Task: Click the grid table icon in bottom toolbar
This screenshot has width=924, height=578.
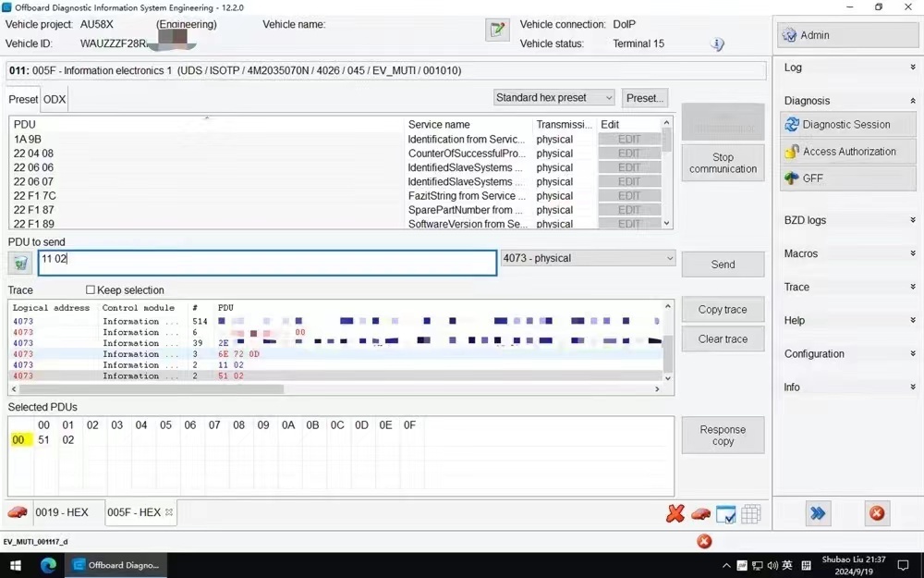Action: coord(750,513)
